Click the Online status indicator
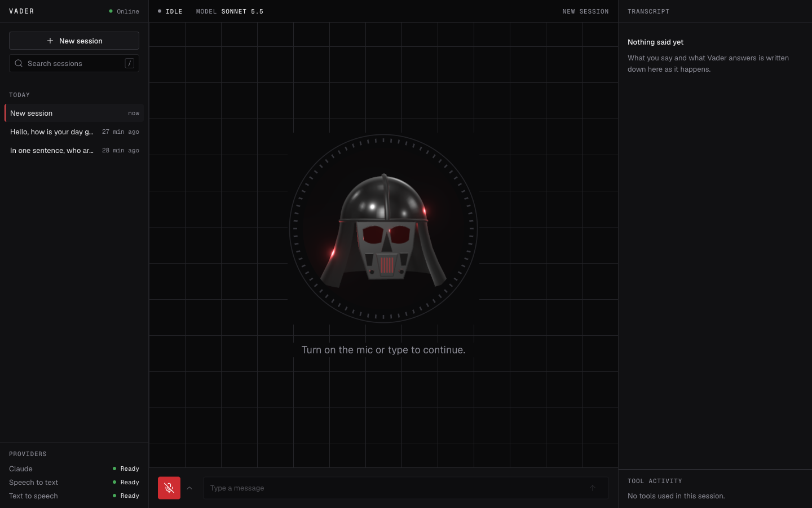This screenshot has height=508, width=812. pyautogui.click(x=124, y=11)
